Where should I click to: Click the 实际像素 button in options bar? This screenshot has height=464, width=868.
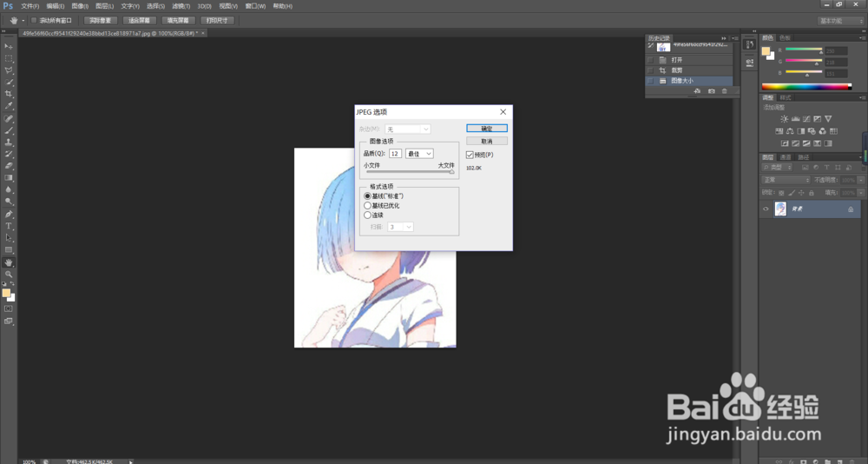pos(100,21)
